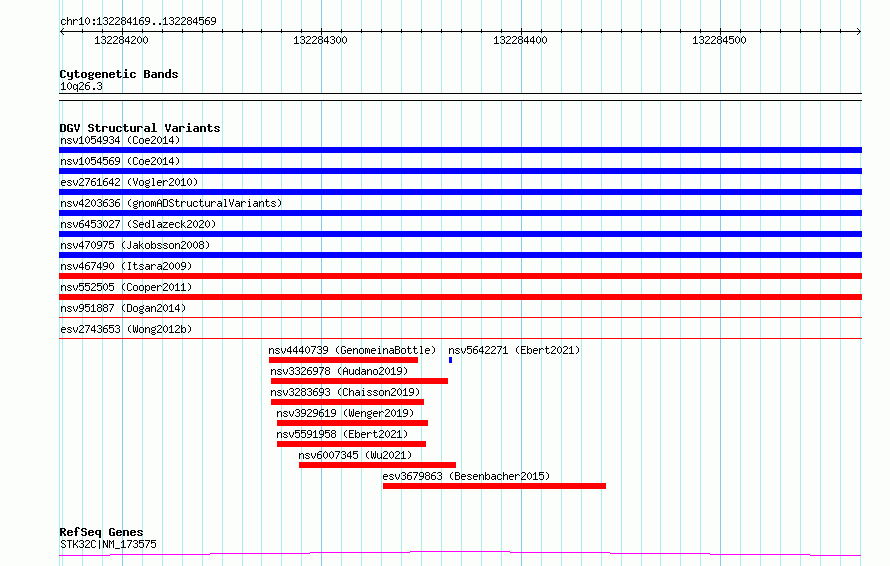Click the Cytogenetic Bands track title

click(x=119, y=74)
